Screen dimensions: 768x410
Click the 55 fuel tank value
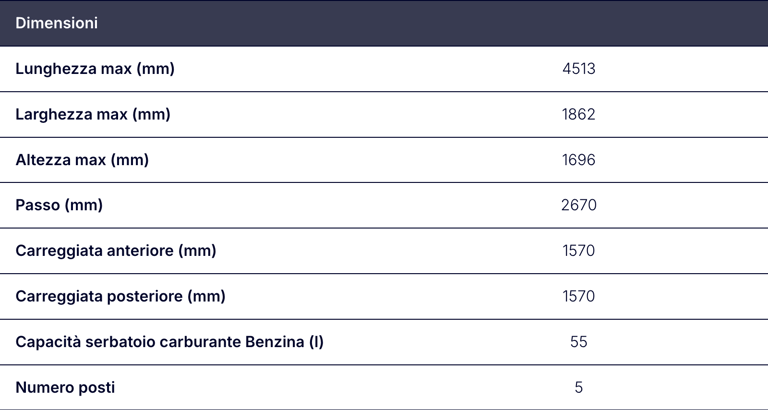tap(578, 342)
